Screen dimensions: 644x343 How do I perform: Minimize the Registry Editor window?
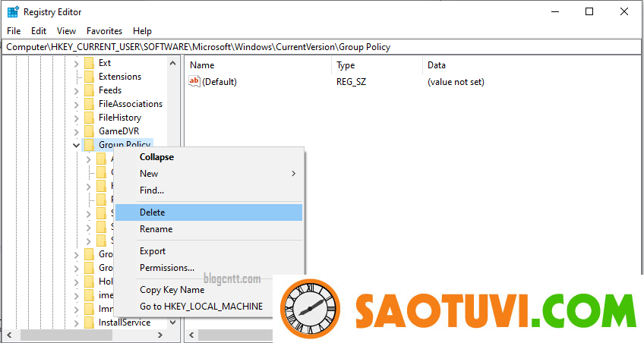555,12
